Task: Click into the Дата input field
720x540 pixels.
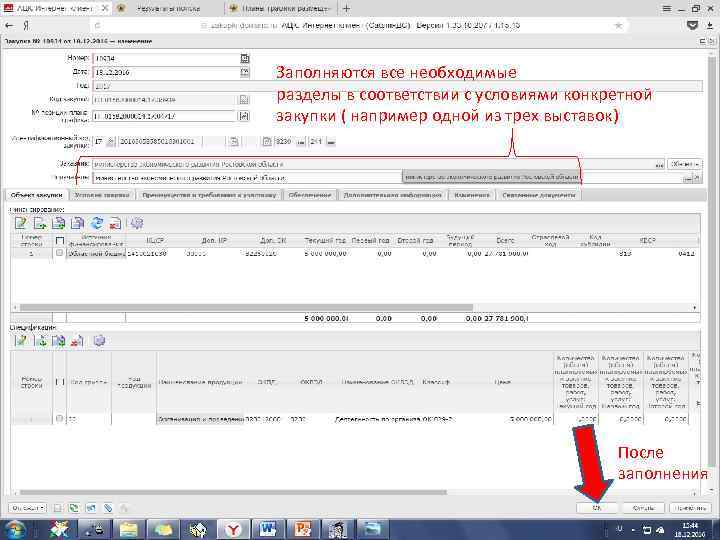Action: point(166,72)
